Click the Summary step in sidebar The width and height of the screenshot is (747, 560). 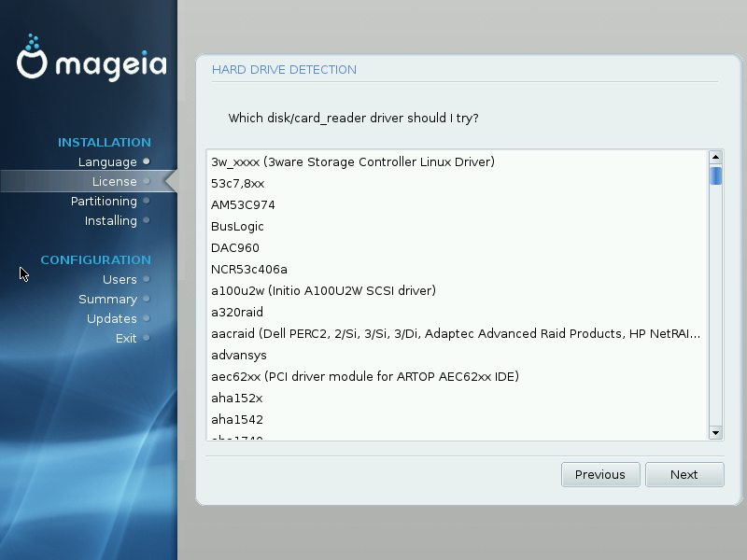point(107,299)
